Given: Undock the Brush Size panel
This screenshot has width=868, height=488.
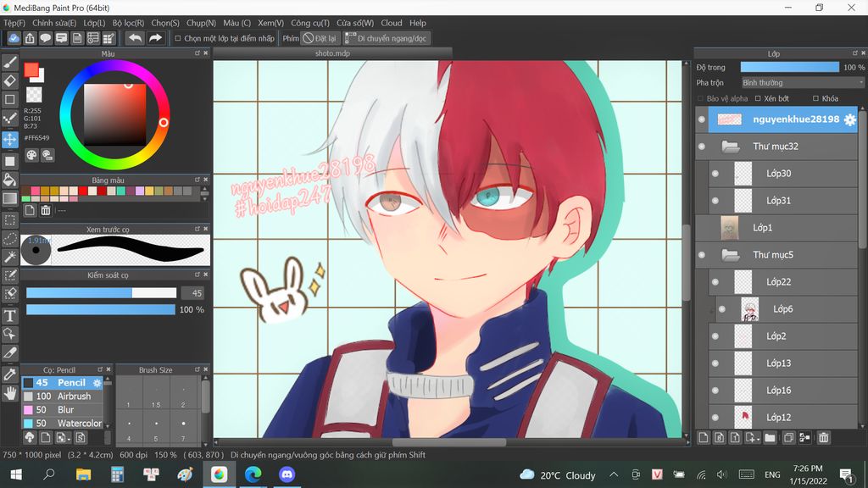Looking at the screenshot, I should (x=197, y=369).
